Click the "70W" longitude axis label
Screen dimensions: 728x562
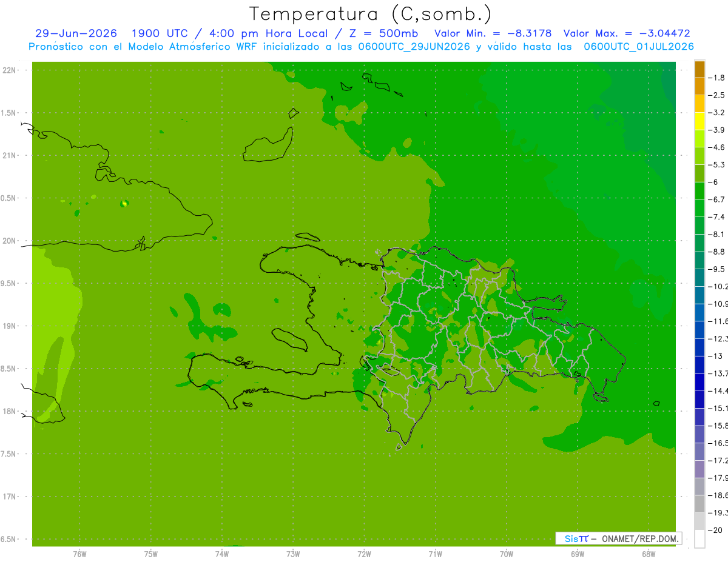pyautogui.click(x=507, y=554)
